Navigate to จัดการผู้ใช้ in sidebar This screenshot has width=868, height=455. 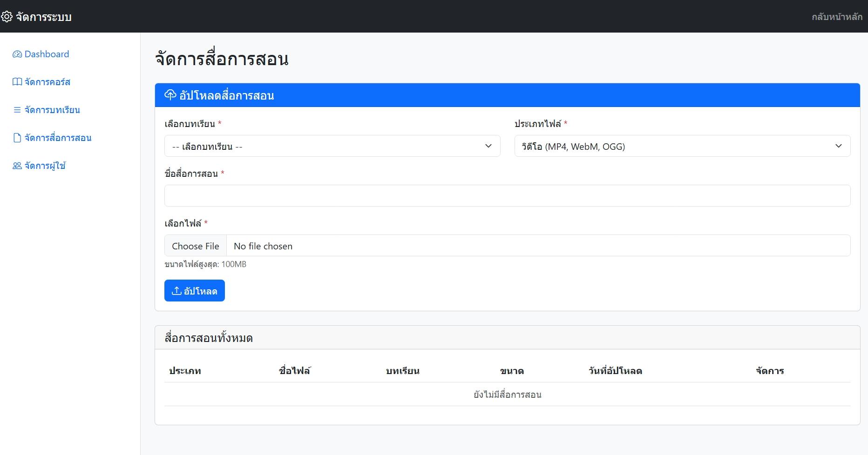[39, 166]
